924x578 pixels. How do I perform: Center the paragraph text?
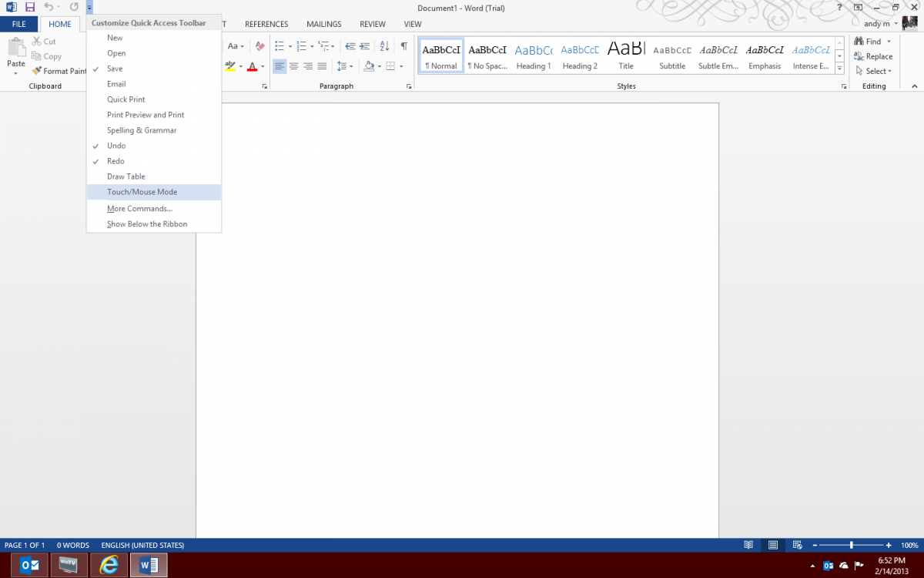point(293,66)
